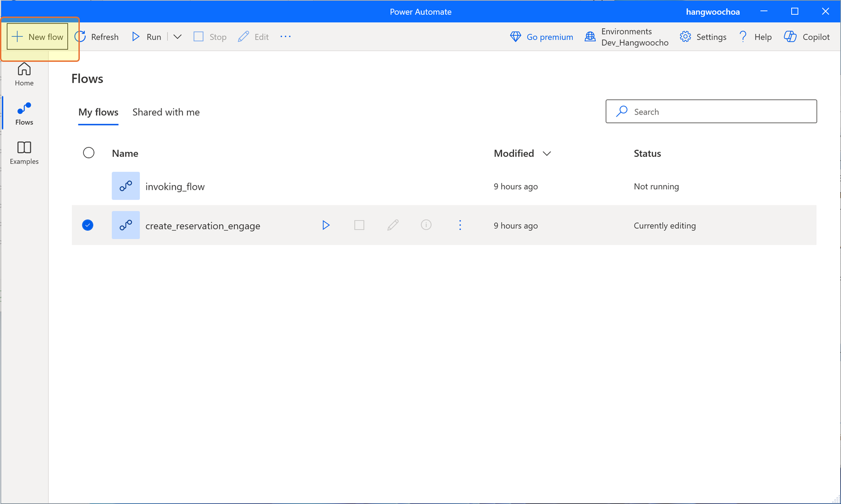841x504 pixels.
Task: Expand the Run dropdown arrow
Action: (178, 37)
